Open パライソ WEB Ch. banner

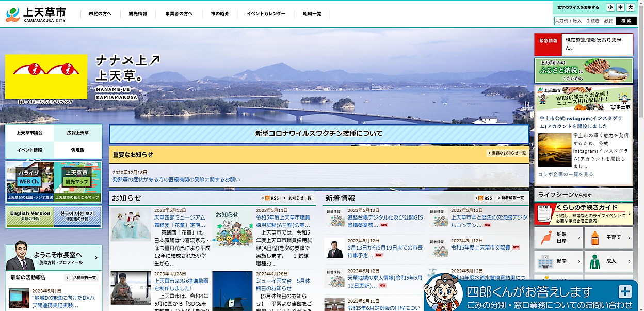pos(29,181)
